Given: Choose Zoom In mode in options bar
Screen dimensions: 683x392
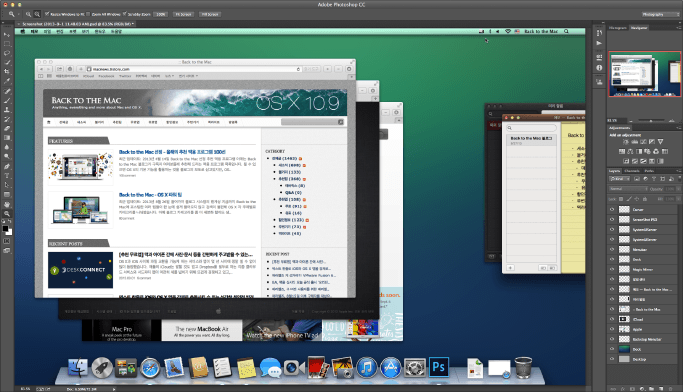Looking at the screenshot, I should (28, 14).
